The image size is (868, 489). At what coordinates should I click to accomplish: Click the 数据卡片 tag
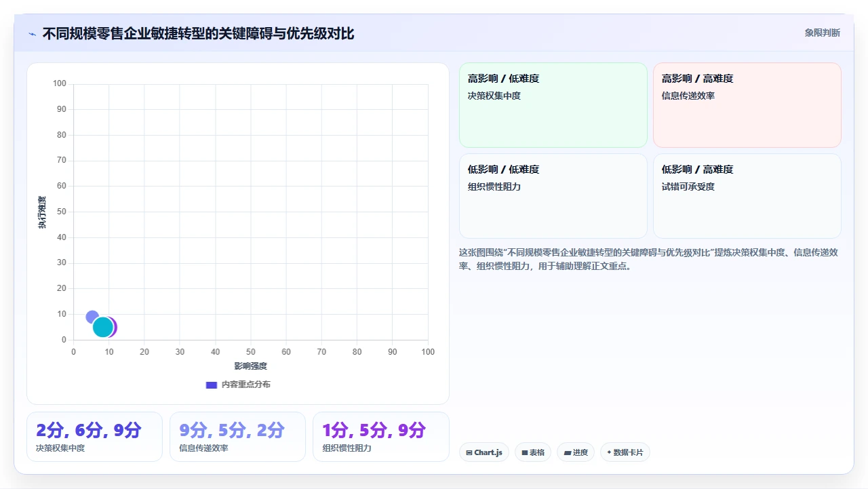coord(625,452)
